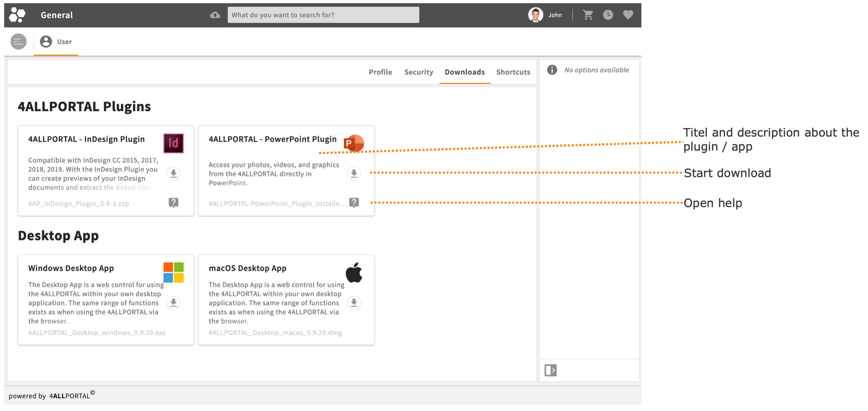Click the info icon in options panel
This screenshot has height=411, width=868.
pos(552,70)
